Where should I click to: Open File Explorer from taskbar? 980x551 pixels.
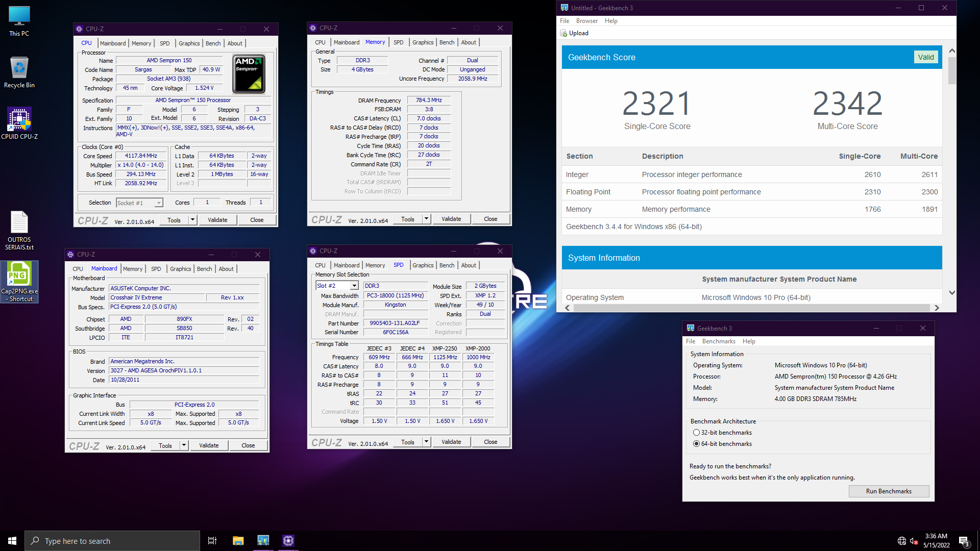pos(238,541)
